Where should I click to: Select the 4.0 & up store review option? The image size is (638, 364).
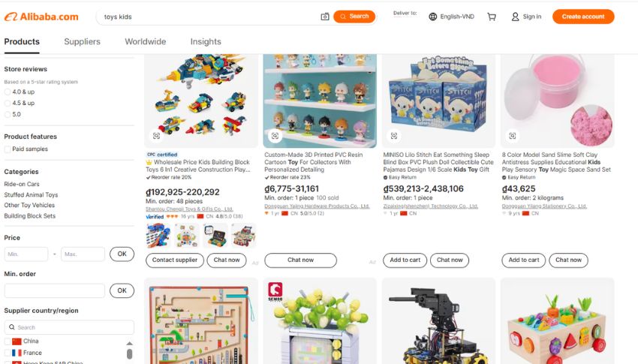point(8,92)
